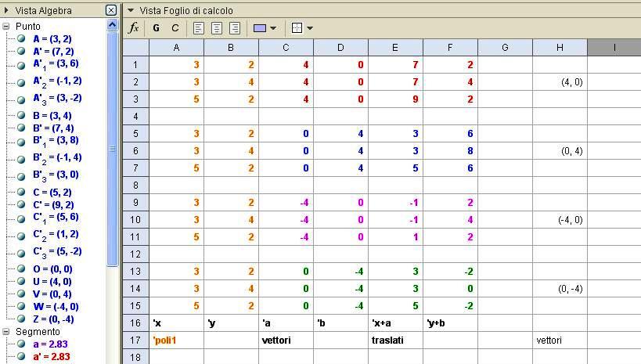Select point A'₂ = (-1, 2) in algebra list
641x364 pixels.
[x=57, y=81]
